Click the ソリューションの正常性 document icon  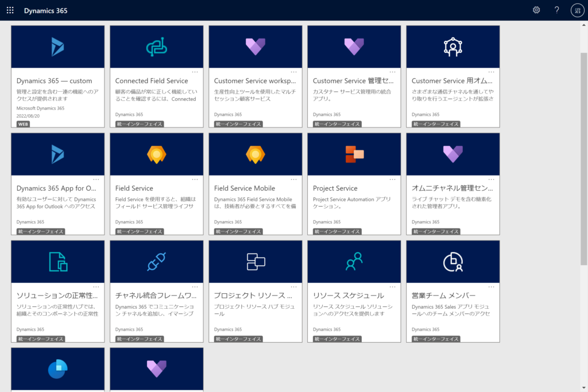(x=58, y=262)
